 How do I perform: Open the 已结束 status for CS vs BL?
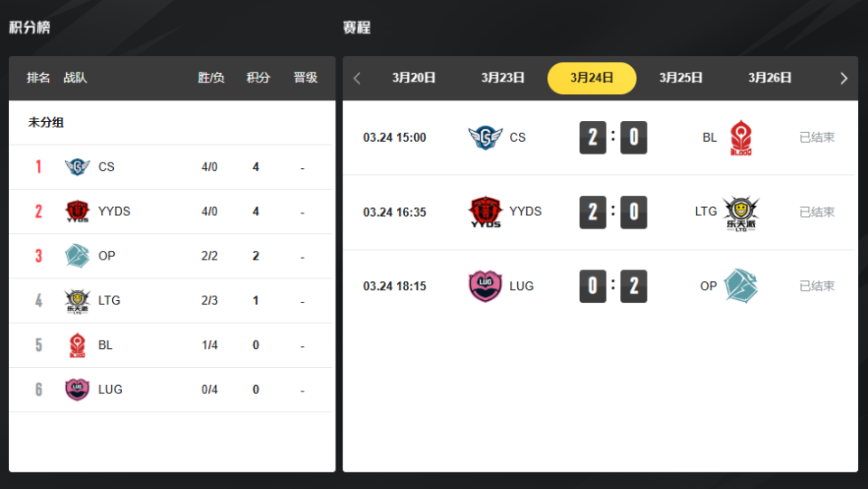coord(816,138)
